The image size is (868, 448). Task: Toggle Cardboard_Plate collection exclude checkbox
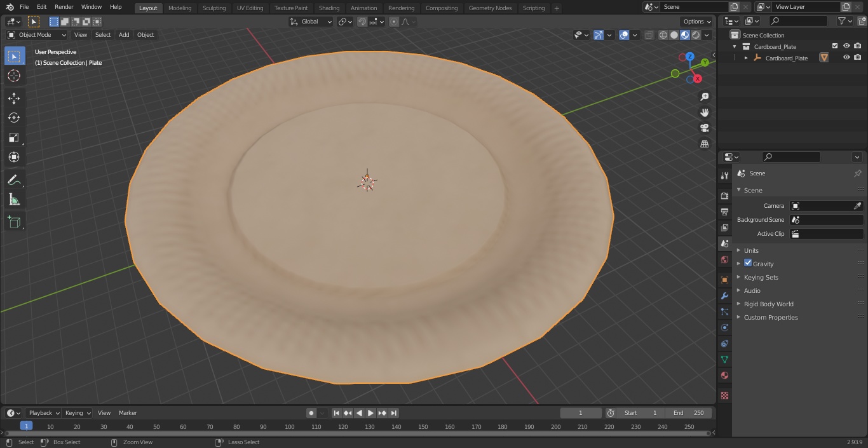(835, 46)
